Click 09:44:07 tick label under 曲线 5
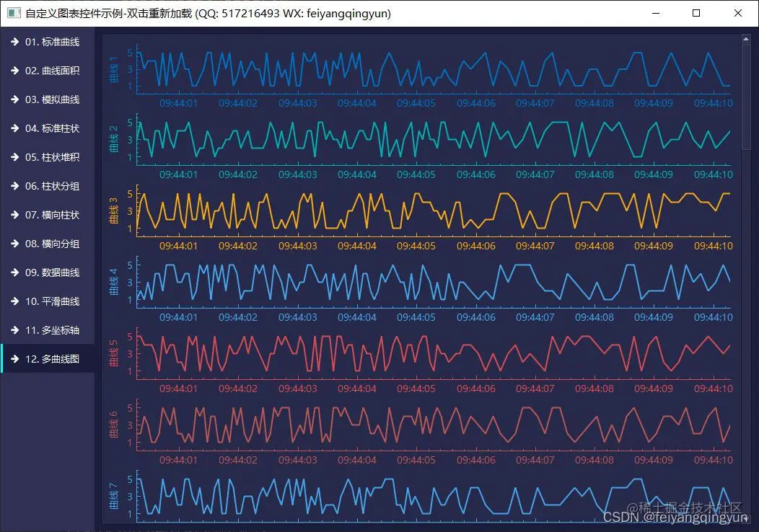Viewport: 759px width, 532px height. (535, 389)
